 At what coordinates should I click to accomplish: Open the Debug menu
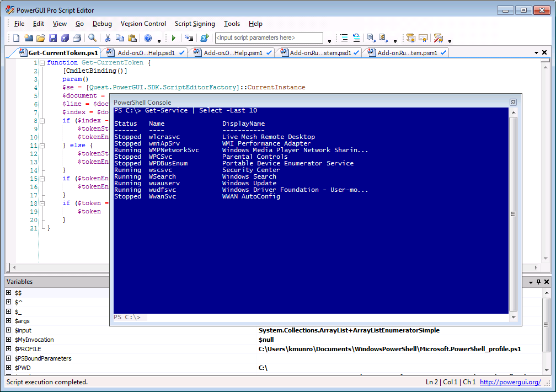click(102, 24)
